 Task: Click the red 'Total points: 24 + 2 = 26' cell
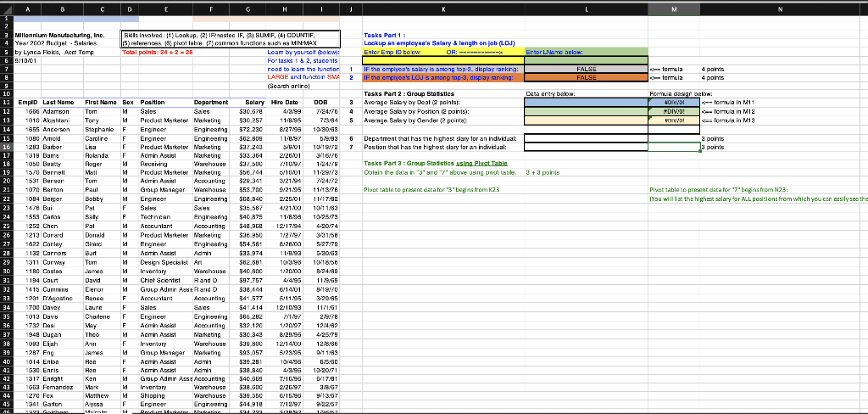tap(157, 52)
